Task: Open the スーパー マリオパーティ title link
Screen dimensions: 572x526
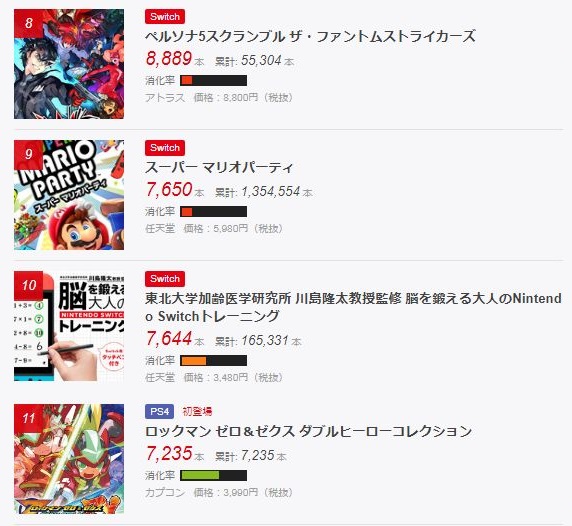Action: (x=219, y=167)
